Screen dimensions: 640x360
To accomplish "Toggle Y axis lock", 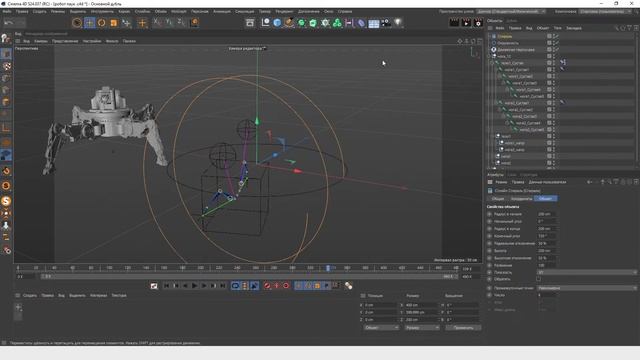I will tap(169, 23).
